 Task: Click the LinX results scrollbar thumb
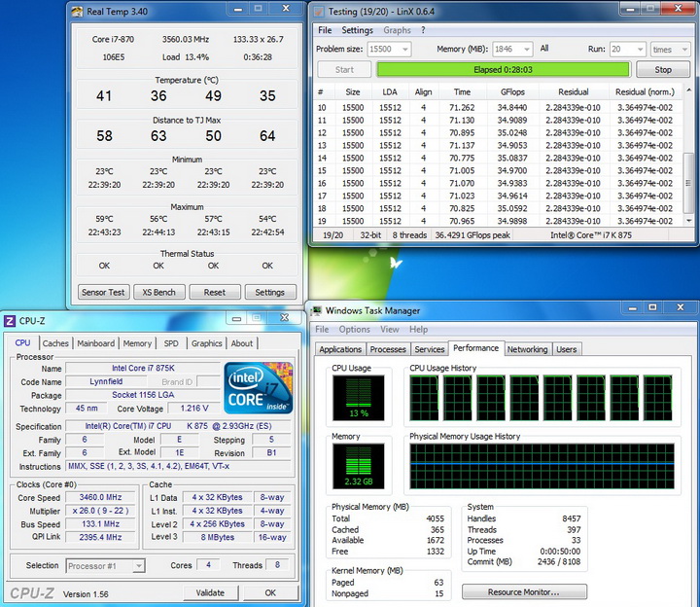[x=688, y=183]
